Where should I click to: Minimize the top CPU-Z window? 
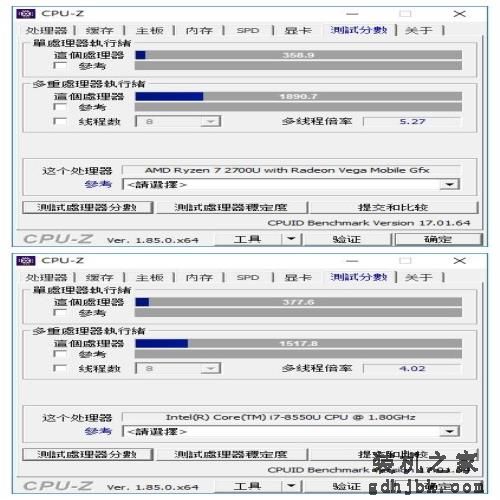click(352, 14)
